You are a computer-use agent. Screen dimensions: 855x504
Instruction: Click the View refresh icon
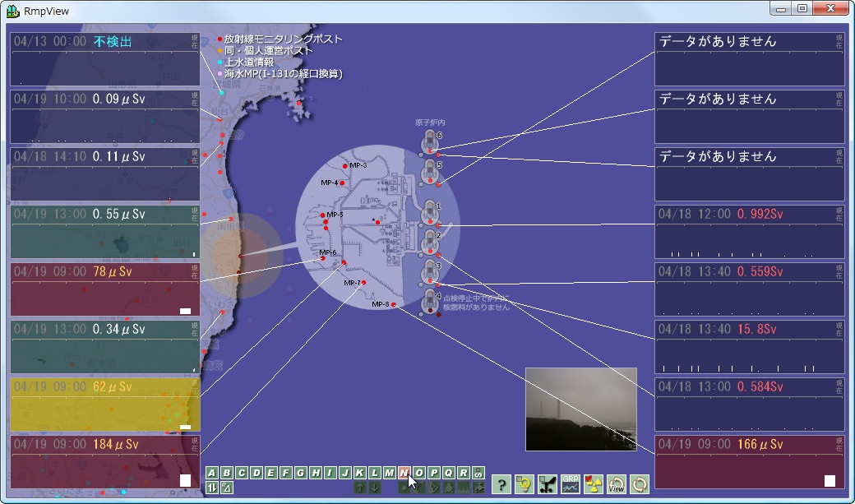click(616, 483)
